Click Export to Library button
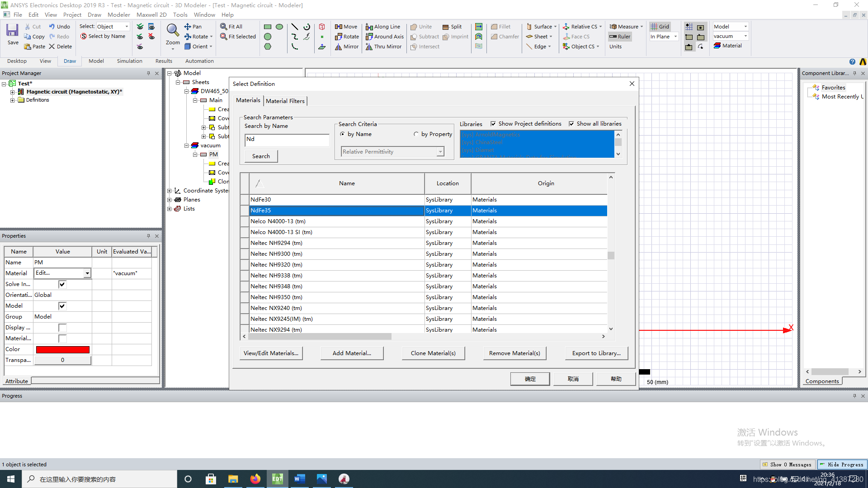This screenshot has height=488, width=868. point(596,353)
